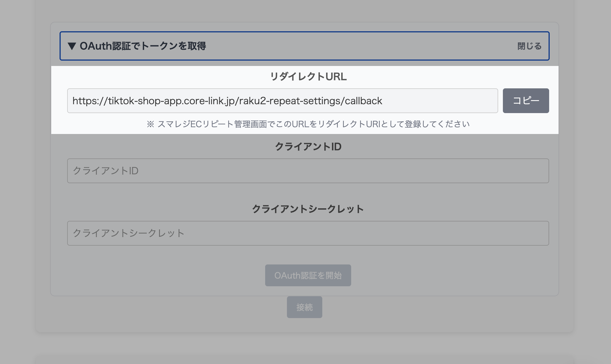Click raku2-repeat-settings in the redirect URL

coord(290,101)
